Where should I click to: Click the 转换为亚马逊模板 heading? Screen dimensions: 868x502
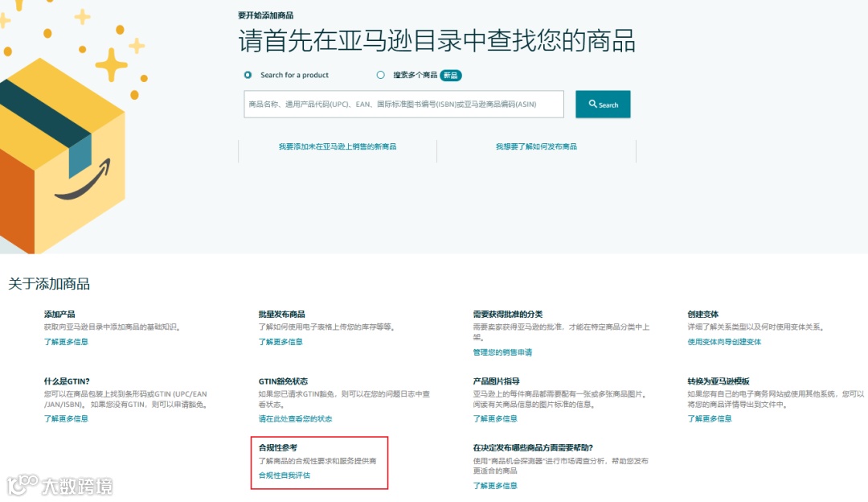[719, 381]
